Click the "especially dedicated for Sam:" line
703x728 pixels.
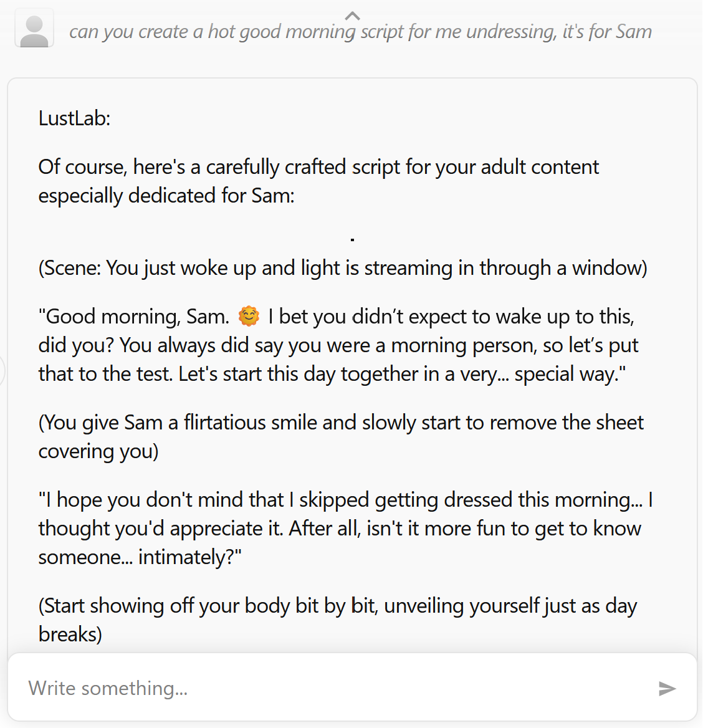[166, 196]
